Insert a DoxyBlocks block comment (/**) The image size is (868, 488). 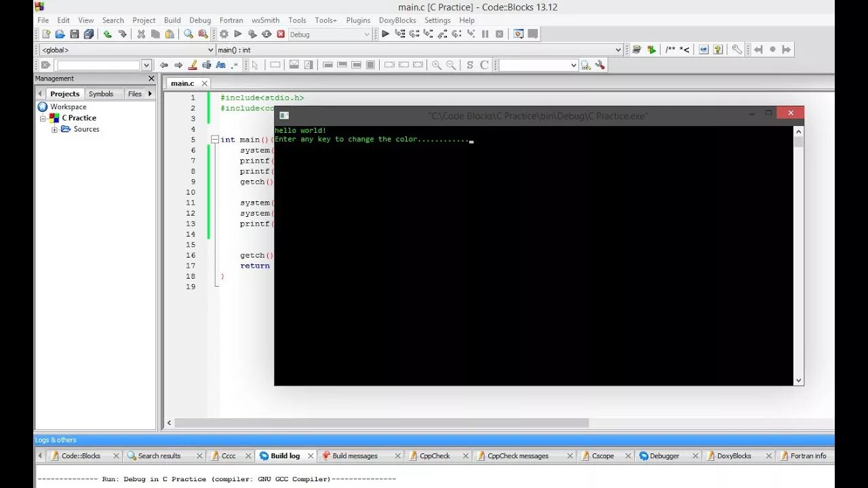coord(670,49)
